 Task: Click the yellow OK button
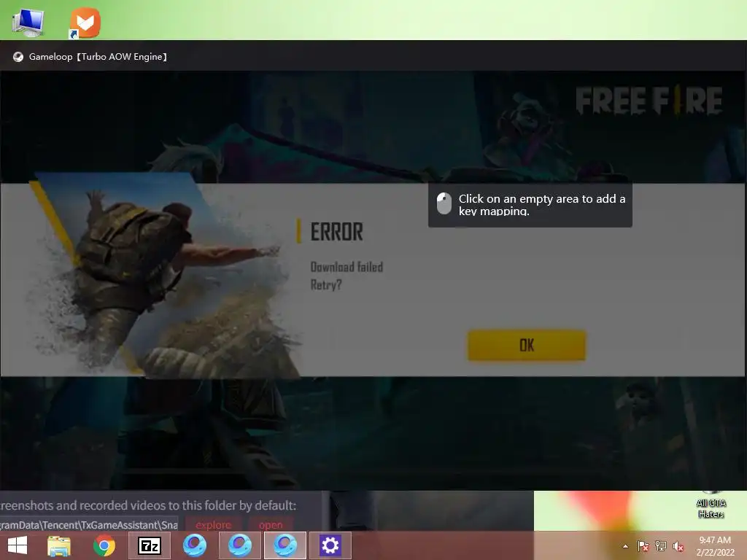[527, 345]
